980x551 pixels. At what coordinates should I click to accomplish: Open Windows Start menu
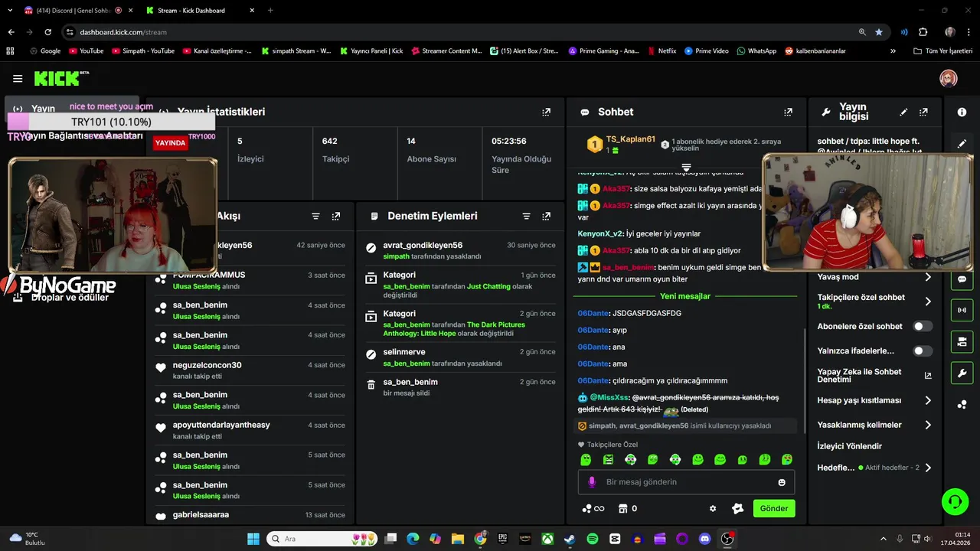(253, 539)
